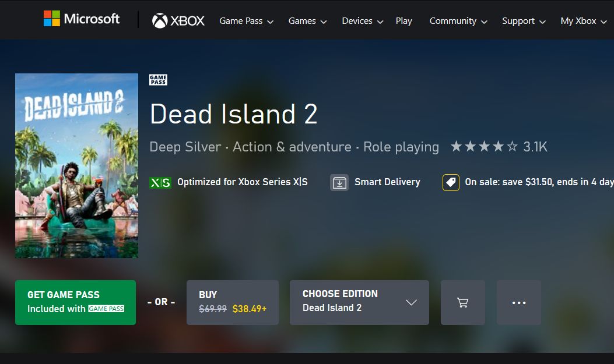614x364 pixels.
Task: Open the Support menu
Action: (524, 21)
